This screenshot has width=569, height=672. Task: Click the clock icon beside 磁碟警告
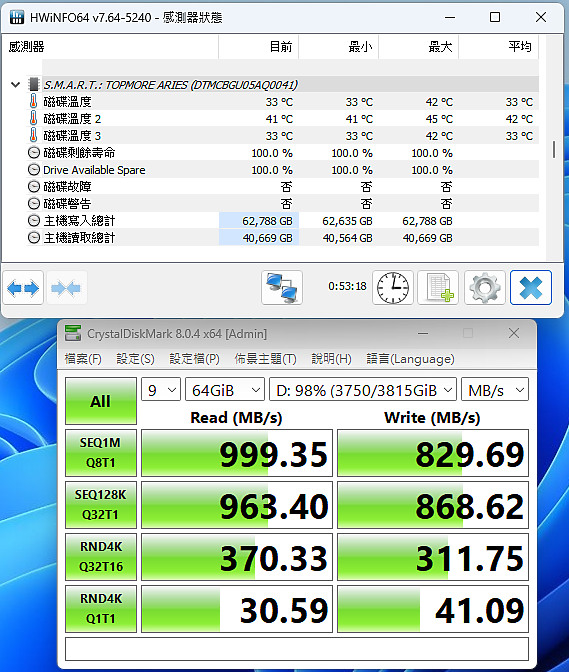pos(34,204)
